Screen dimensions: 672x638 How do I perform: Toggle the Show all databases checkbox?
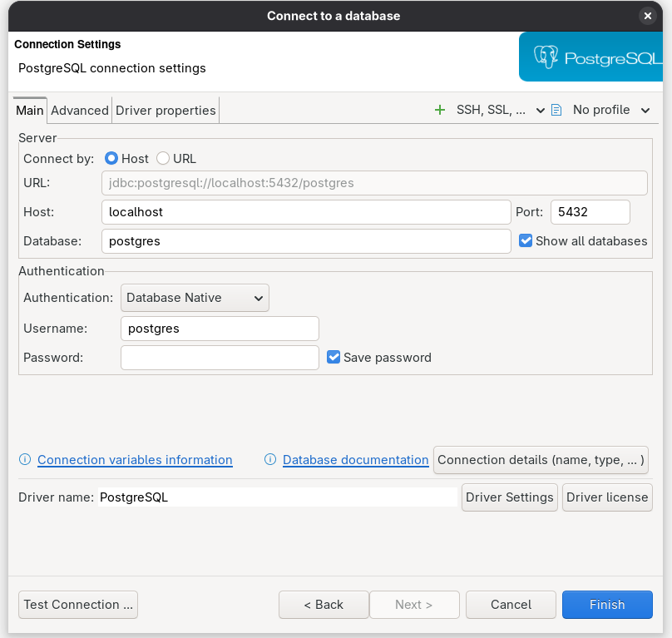pos(526,240)
